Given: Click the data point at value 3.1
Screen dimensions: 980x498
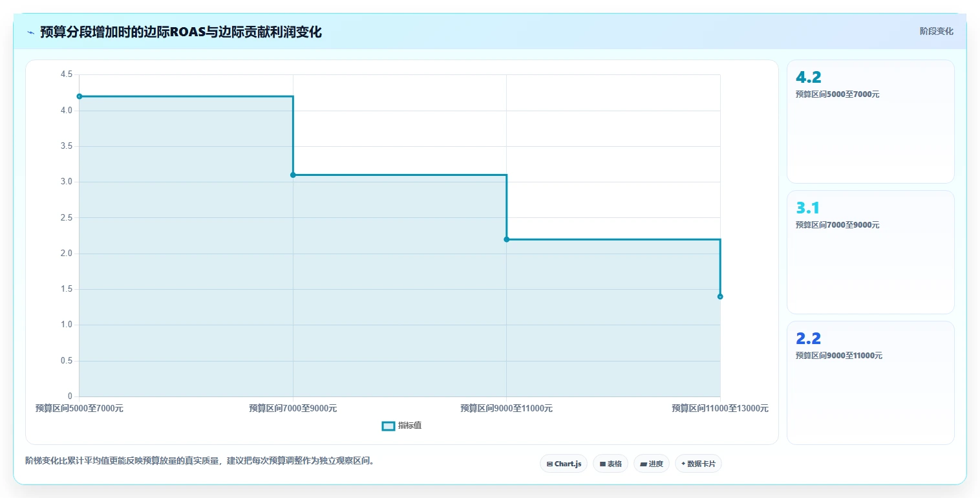Looking at the screenshot, I should [x=293, y=175].
